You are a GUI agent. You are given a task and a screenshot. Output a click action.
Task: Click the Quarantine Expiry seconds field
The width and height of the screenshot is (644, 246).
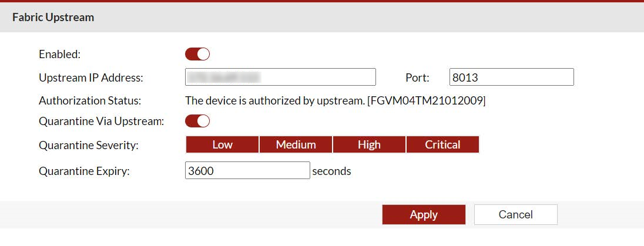[x=247, y=171]
